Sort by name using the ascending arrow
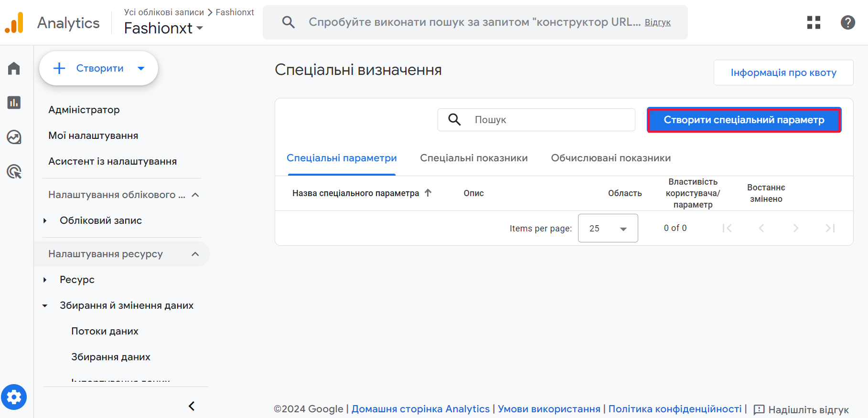The width and height of the screenshot is (868, 418). click(428, 193)
